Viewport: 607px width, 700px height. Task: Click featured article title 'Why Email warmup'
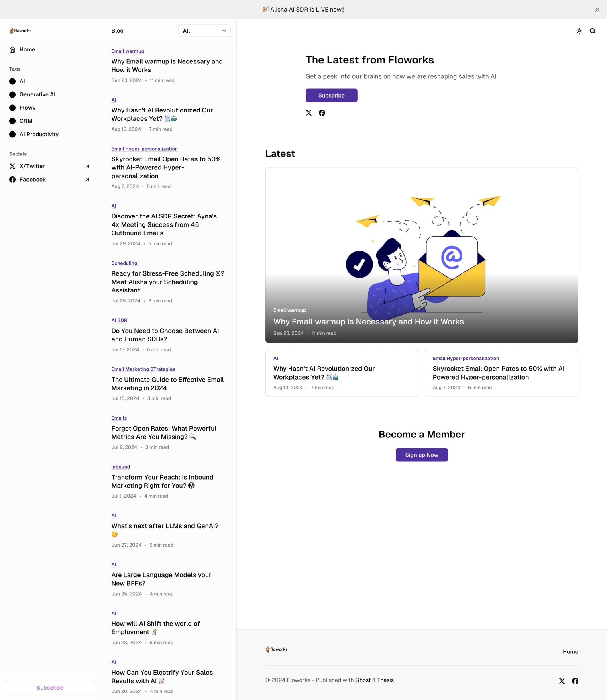(369, 322)
